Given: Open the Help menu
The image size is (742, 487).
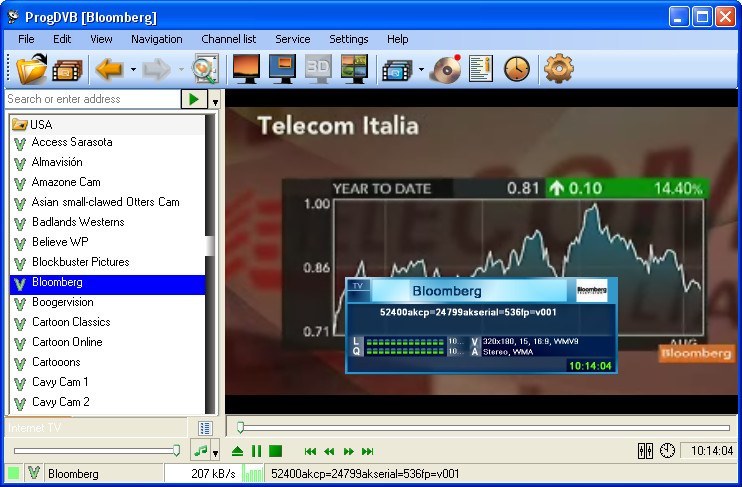Looking at the screenshot, I should click(398, 39).
